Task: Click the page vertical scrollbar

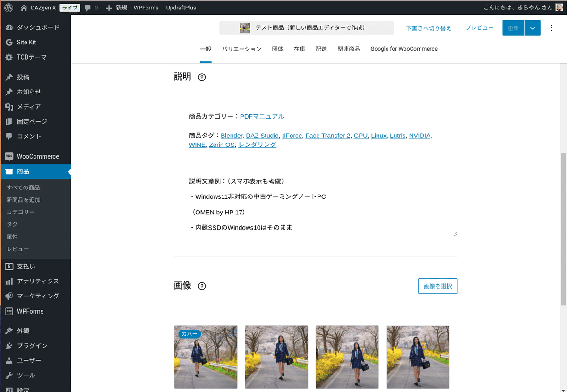Action: click(563, 229)
